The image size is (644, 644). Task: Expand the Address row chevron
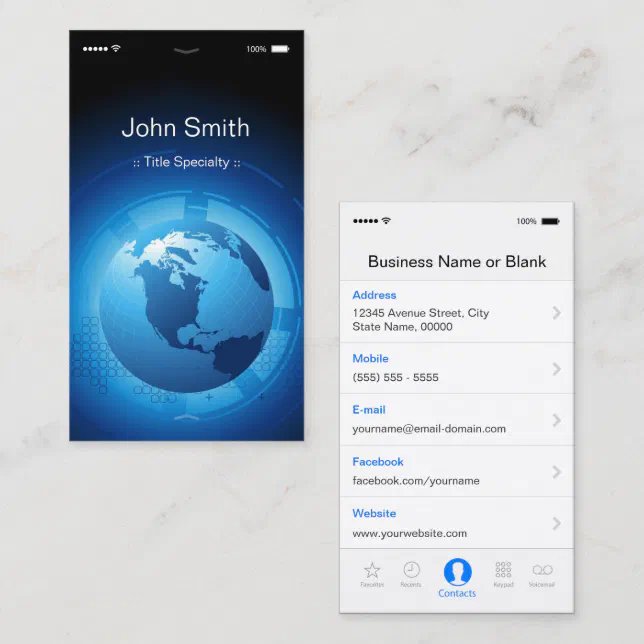557,313
